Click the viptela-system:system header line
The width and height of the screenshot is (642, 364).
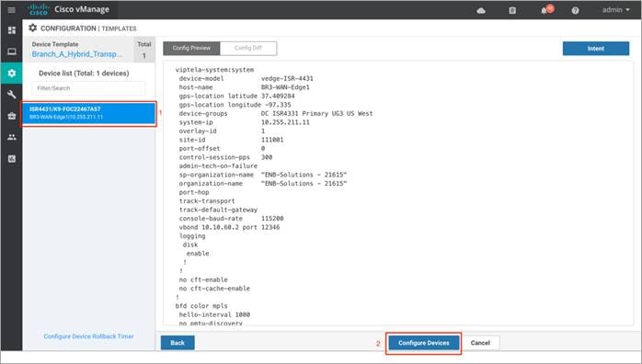[214, 70]
